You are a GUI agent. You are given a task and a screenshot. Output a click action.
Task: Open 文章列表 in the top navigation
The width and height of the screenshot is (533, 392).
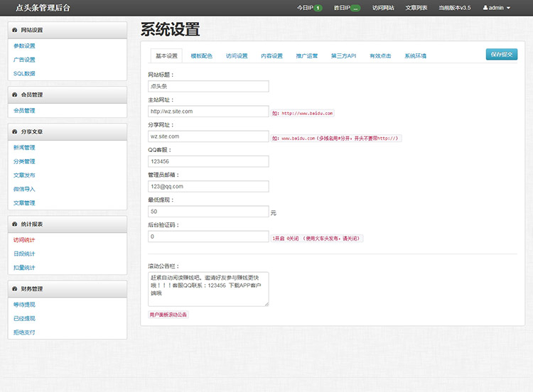tap(416, 8)
